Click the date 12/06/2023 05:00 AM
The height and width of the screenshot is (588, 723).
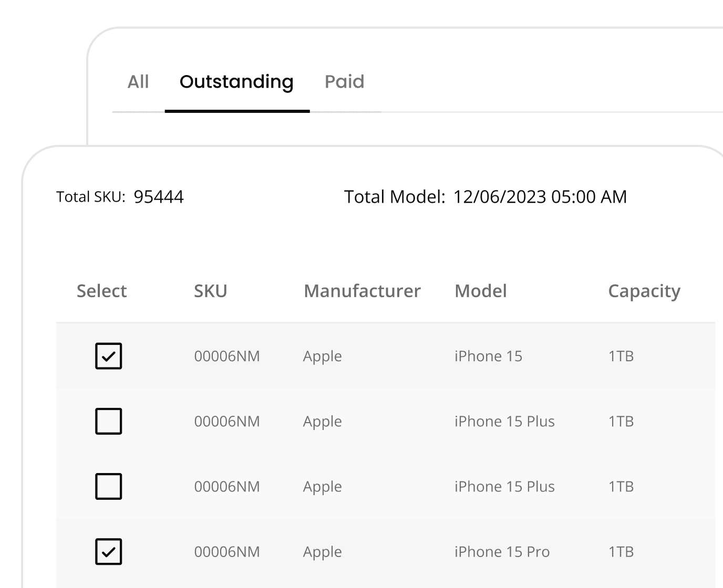[540, 197]
